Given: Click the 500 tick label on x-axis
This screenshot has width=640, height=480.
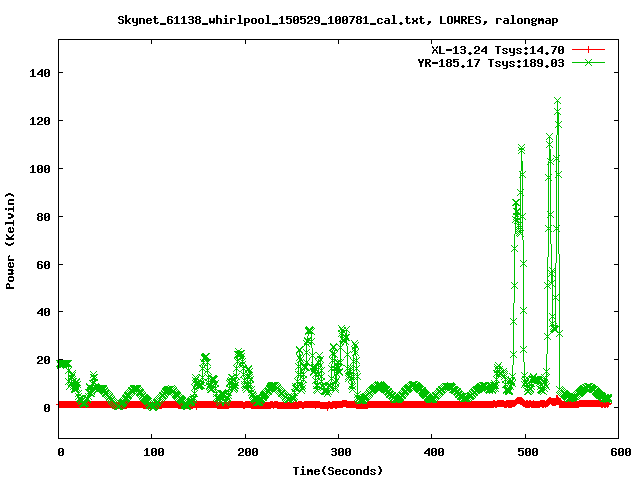Looking at the screenshot, I should coord(526,452).
